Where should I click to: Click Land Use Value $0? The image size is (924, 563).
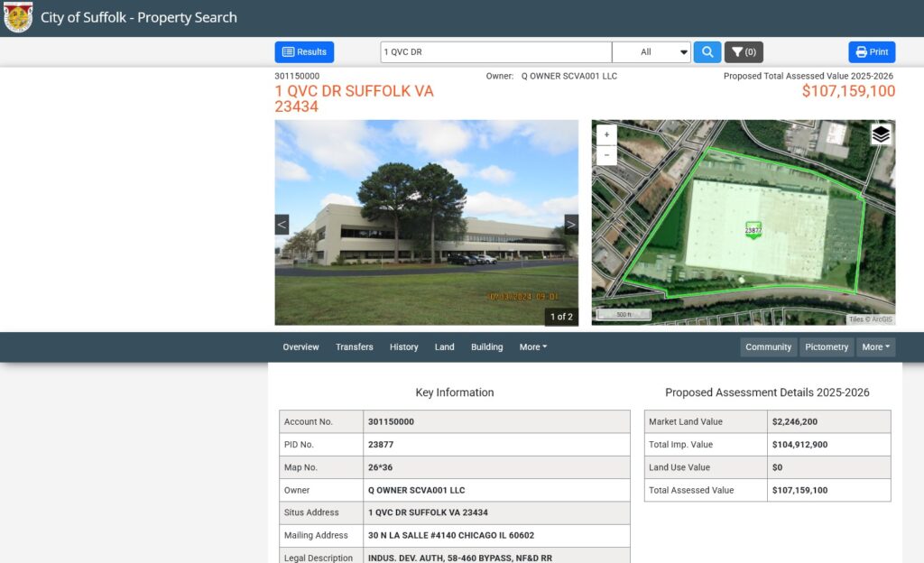coord(777,467)
